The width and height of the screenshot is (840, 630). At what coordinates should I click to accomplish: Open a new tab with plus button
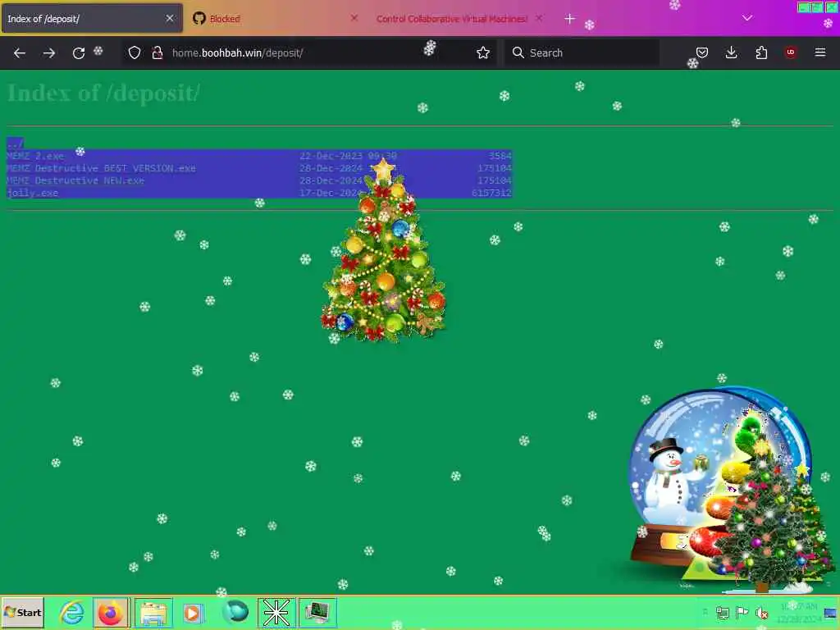[x=569, y=19]
